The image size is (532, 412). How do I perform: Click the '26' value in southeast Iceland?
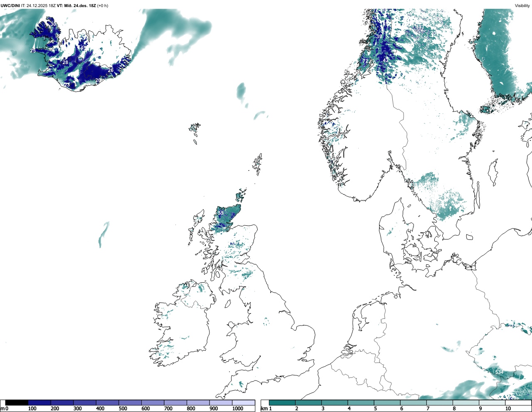click(111, 70)
